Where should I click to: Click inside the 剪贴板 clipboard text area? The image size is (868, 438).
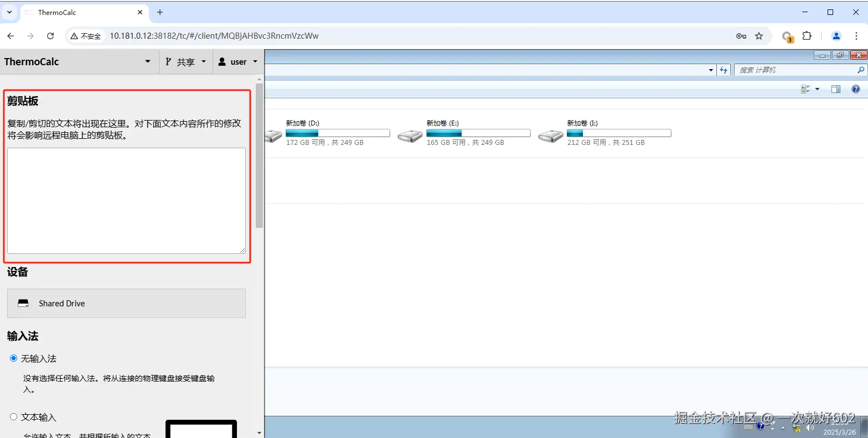(x=126, y=201)
